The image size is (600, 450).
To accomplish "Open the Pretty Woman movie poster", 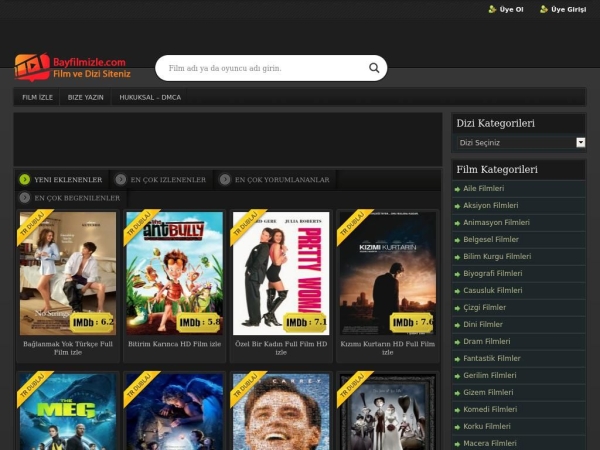I will coord(281,273).
